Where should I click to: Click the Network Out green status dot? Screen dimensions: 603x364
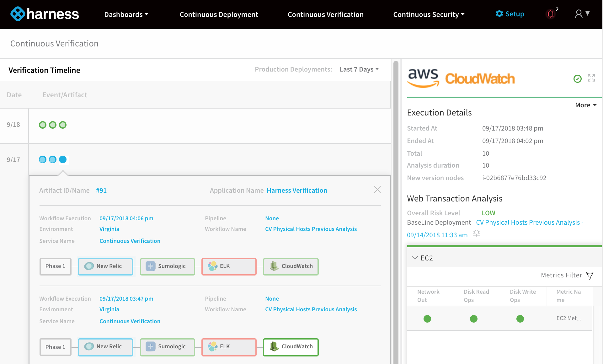coord(427,319)
